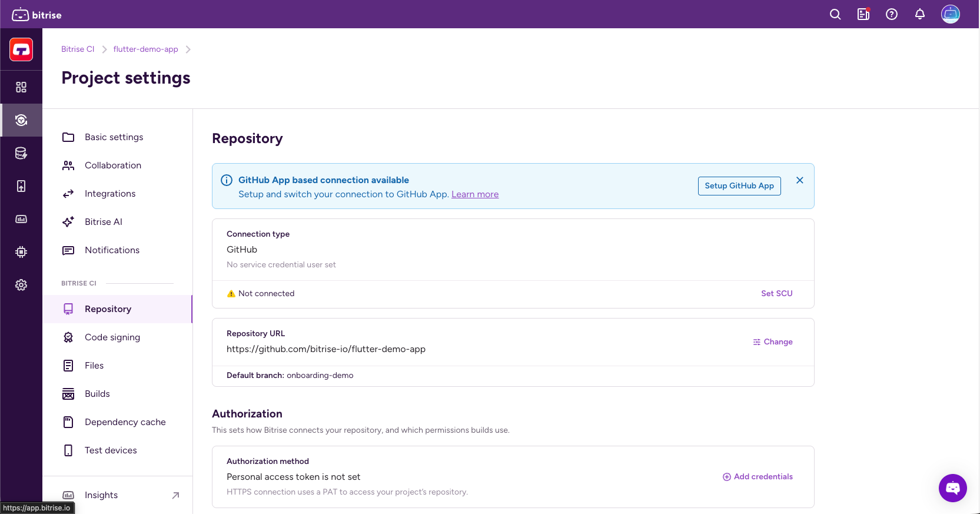
Task: Click 'Personal access token is not set' text
Action: point(293,477)
